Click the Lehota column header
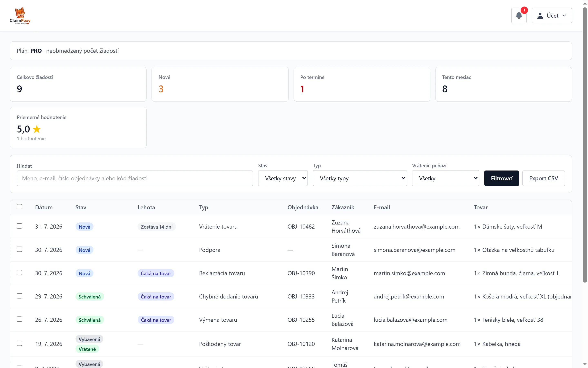588x368 pixels. (x=146, y=207)
